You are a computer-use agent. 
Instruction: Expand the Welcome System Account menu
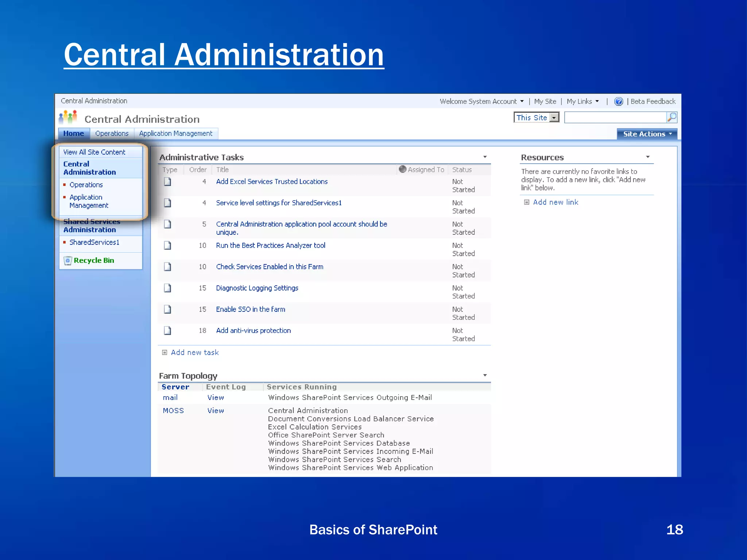(x=522, y=101)
